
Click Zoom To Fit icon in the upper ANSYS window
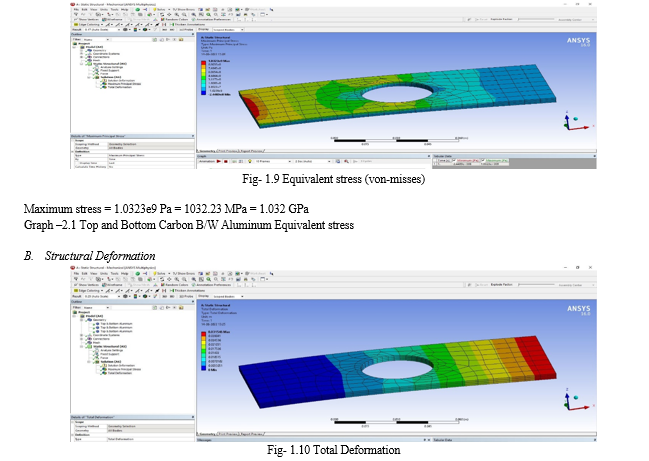[194, 14]
